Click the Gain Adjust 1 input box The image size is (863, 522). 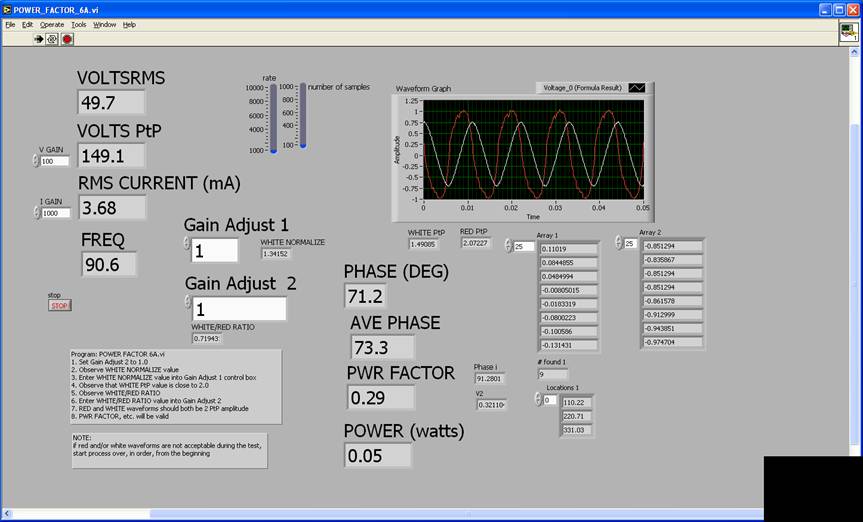[215, 250]
